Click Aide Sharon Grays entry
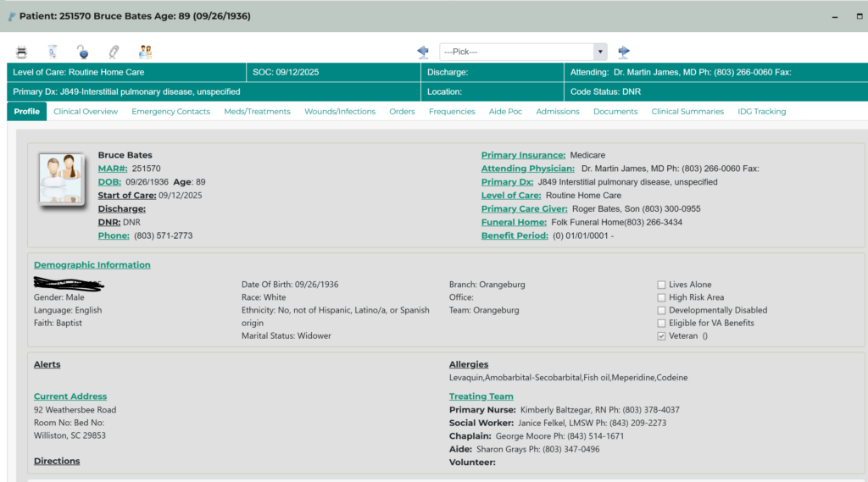This screenshot has width=868, height=482. point(524,449)
